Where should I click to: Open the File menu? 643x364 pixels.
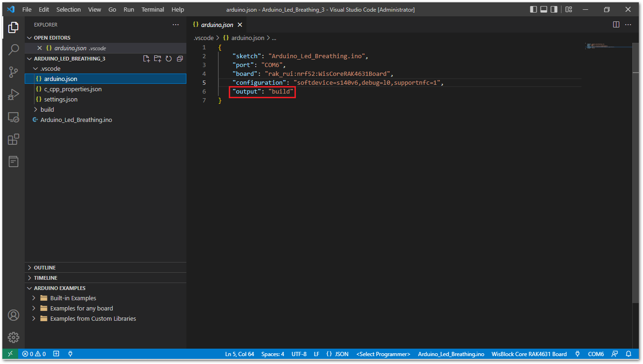coord(27,9)
